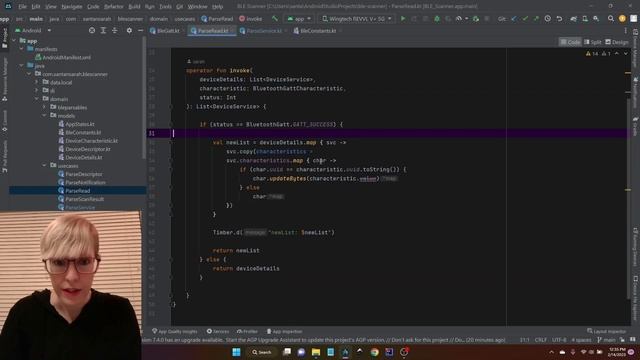
Task: Click Expand All icon in Project panel
Action: tap(103, 31)
